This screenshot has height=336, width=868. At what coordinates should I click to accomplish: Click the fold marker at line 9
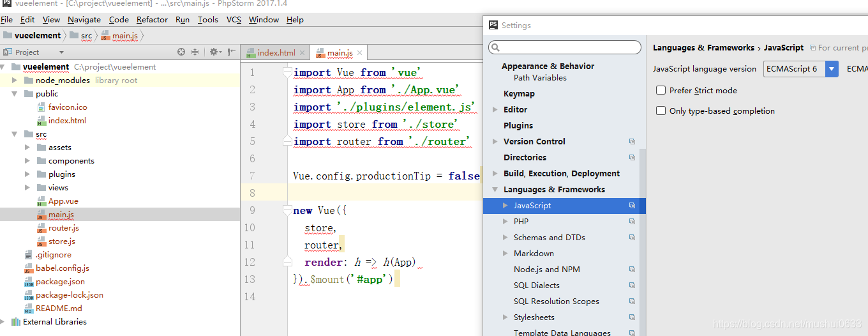pos(287,210)
